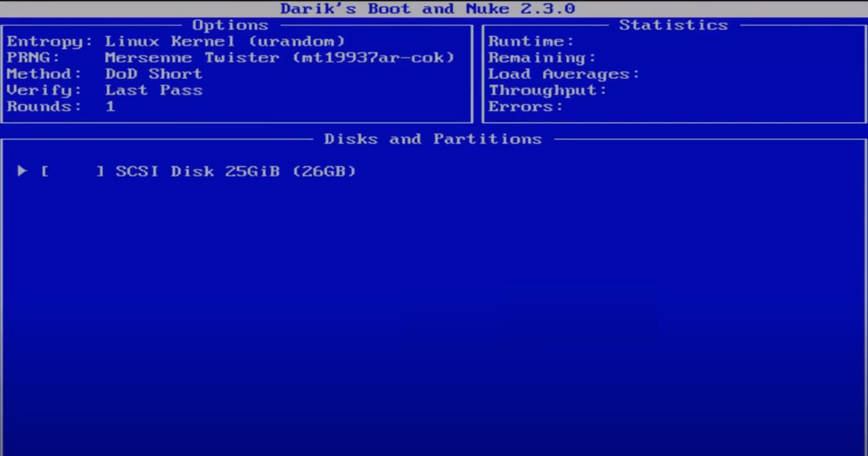Click the Linux Kernel (urandom) value
The height and width of the screenshot is (456, 868).
pos(224,42)
